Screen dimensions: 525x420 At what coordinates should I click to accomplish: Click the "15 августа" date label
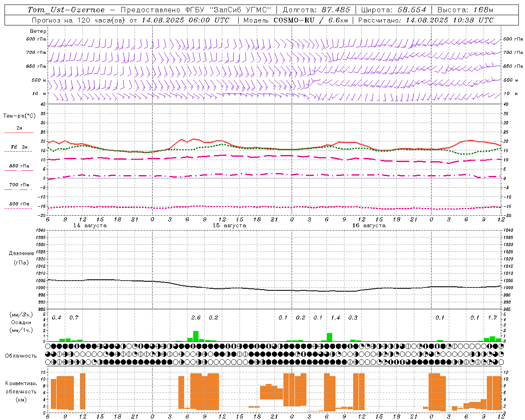[x=229, y=226]
